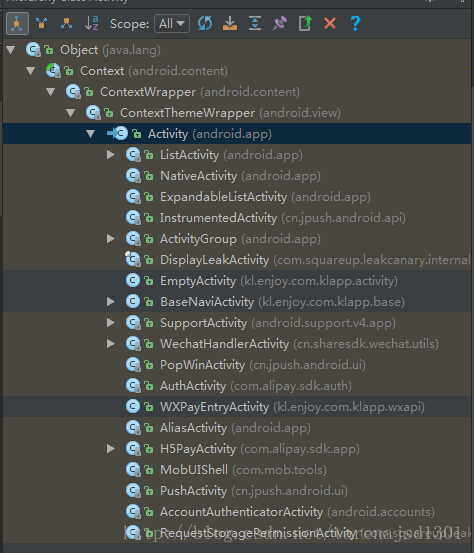Click class icon next to BaseNaviActivity
The height and width of the screenshot is (553, 474).
coord(133,302)
